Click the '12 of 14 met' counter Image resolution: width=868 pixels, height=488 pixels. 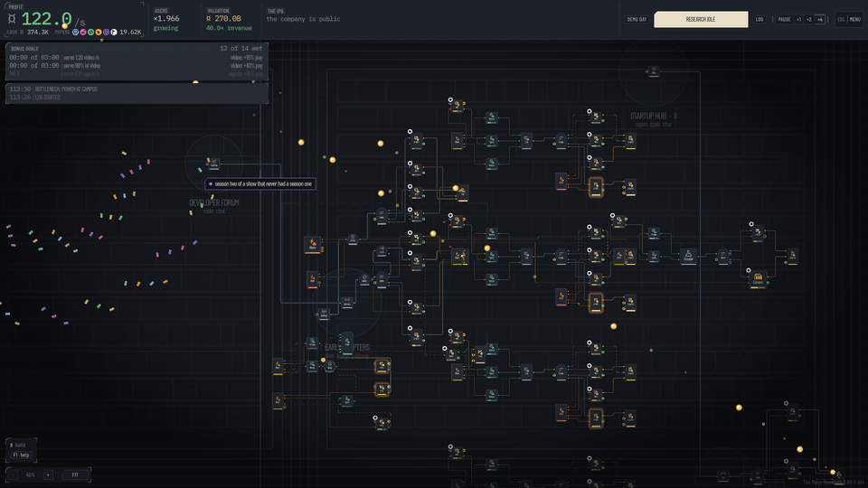click(241, 49)
